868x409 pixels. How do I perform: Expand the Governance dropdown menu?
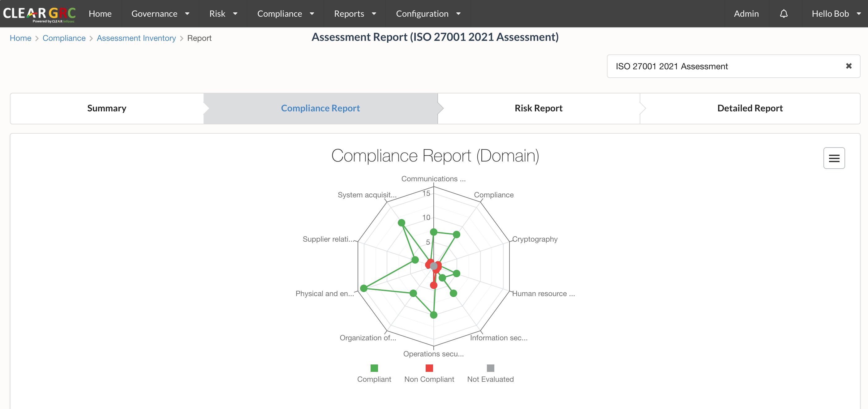[160, 14]
